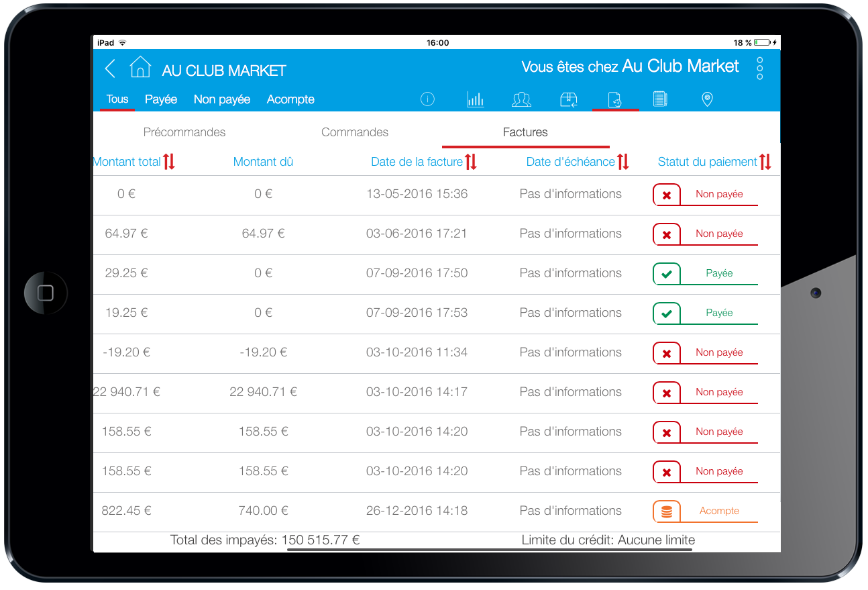
Task: Open the home screen via the house icon
Action: coord(140,67)
